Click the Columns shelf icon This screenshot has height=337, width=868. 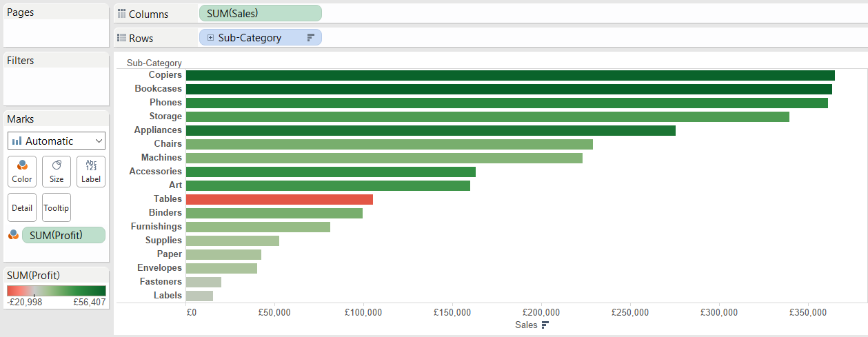click(x=122, y=14)
